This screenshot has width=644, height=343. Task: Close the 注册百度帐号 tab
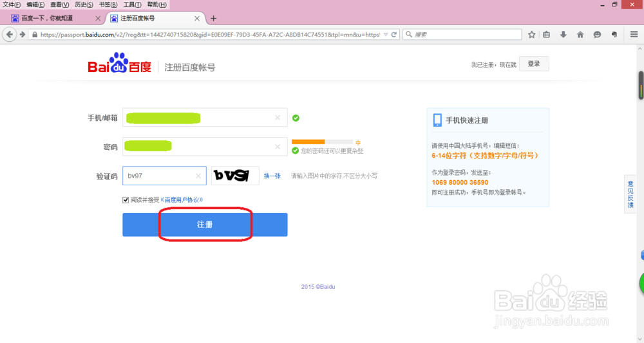click(x=197, y=19)
